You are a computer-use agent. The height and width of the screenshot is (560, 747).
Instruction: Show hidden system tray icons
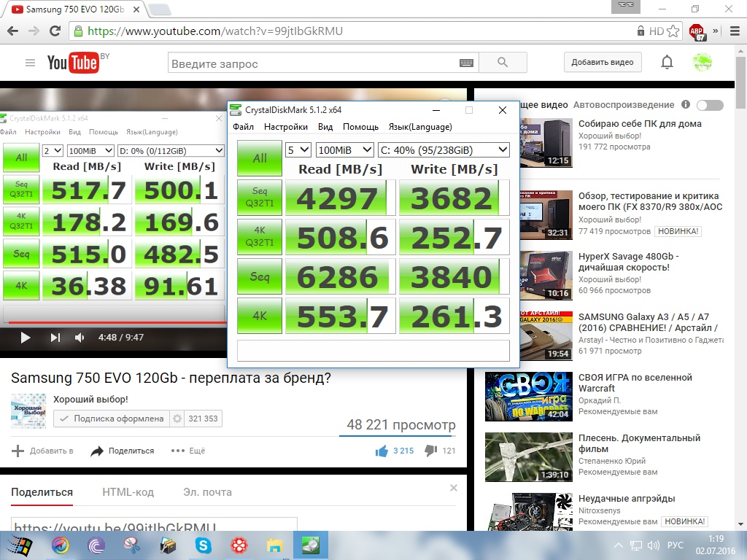coord(618,545)
